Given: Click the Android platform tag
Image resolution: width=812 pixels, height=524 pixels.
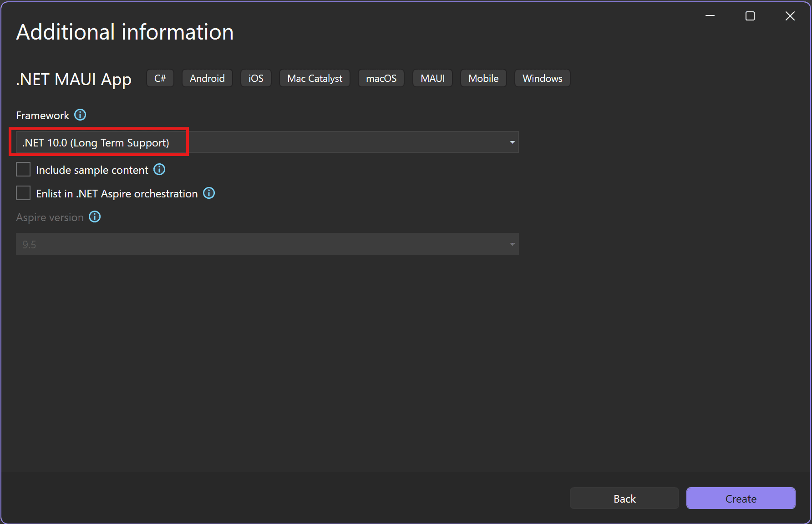Looking at the screenshot, I should coord(207,78).
